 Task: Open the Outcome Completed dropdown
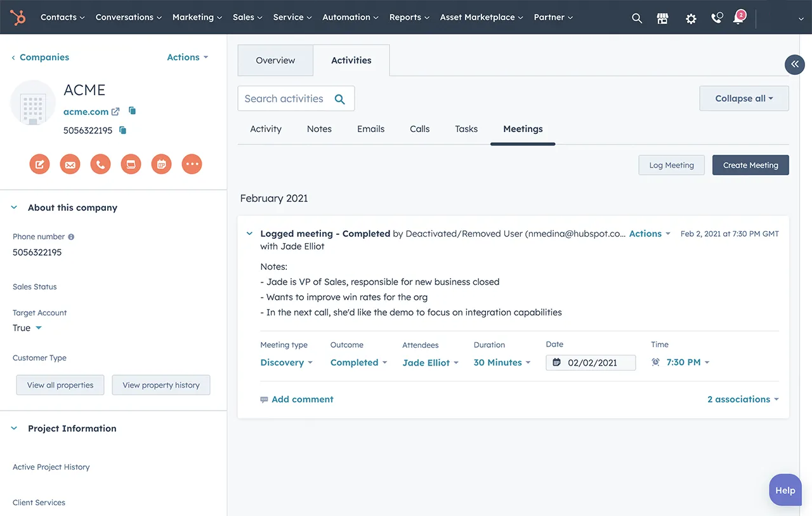pyautogui.click(x=358, y=362)
